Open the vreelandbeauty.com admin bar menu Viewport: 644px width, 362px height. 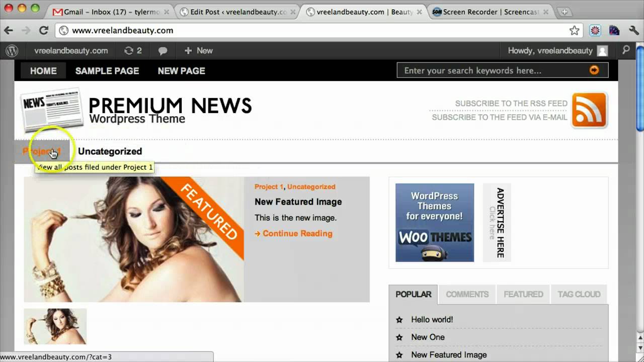point(71,51)
